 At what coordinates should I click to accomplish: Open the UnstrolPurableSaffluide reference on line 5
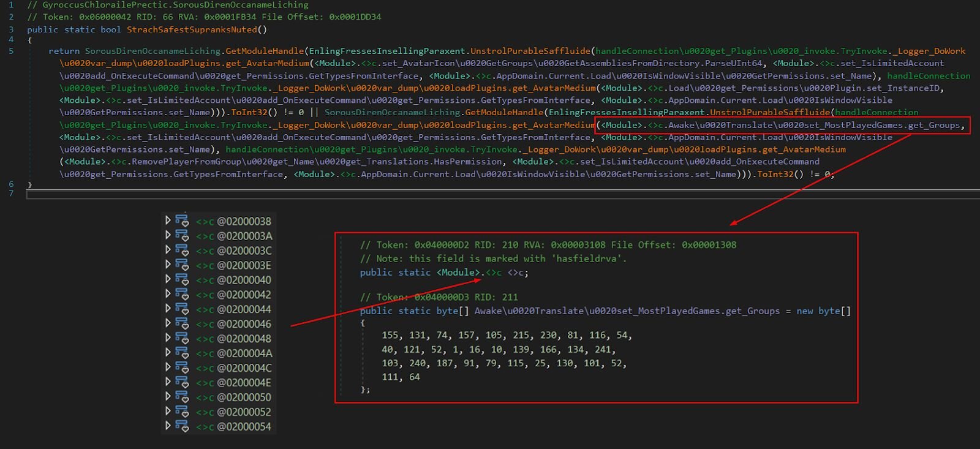[x=530, y=51]
